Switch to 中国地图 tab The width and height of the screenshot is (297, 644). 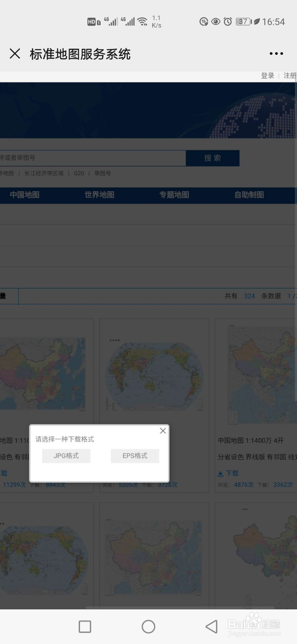[25, 195]
